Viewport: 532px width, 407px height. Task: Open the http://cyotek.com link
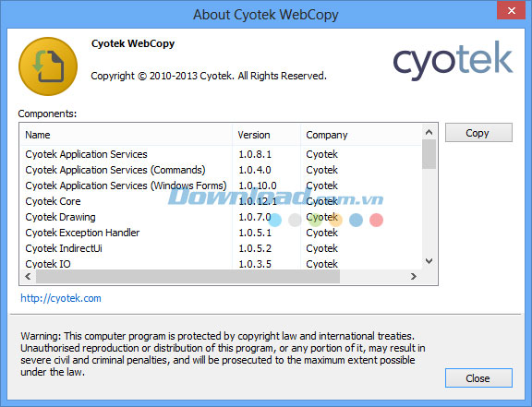61,298
